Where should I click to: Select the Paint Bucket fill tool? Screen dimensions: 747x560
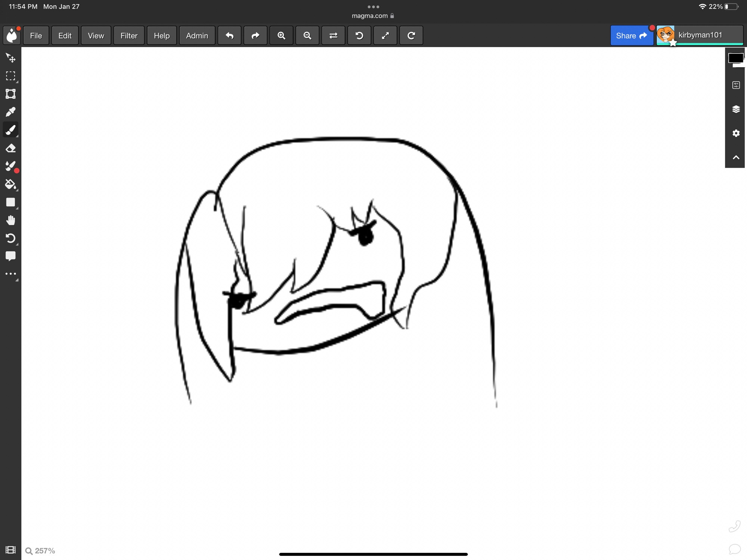tap(10, 184)
